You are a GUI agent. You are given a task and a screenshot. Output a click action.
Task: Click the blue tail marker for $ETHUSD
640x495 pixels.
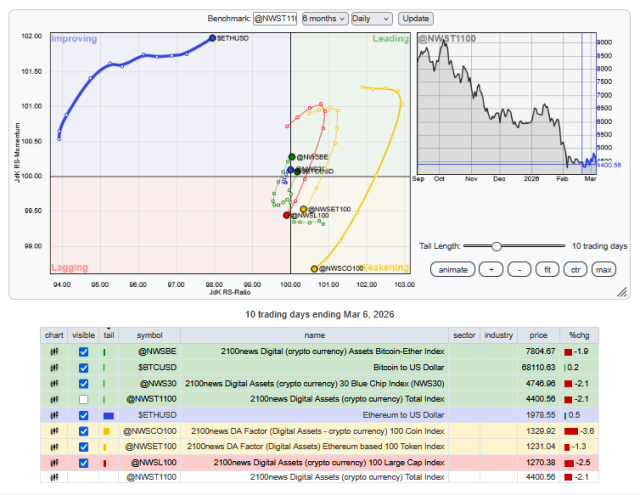point(108,414)
